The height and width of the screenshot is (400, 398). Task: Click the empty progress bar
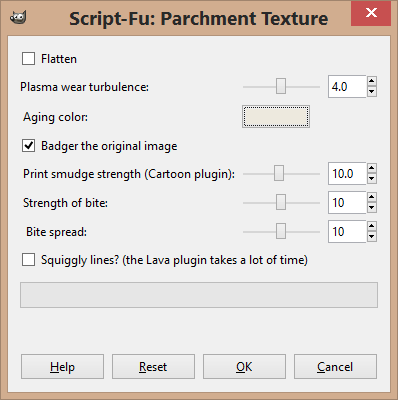coord(199,295)
